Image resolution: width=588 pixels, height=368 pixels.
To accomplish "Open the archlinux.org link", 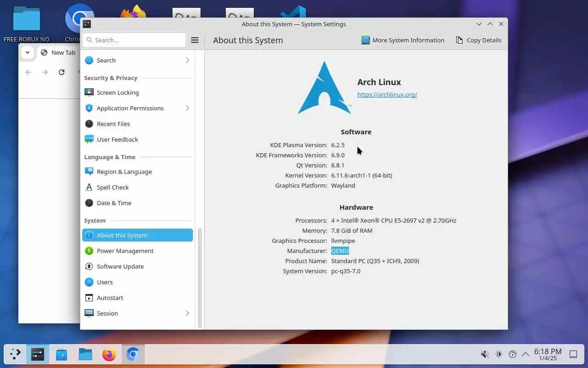I will click(387, 94).
